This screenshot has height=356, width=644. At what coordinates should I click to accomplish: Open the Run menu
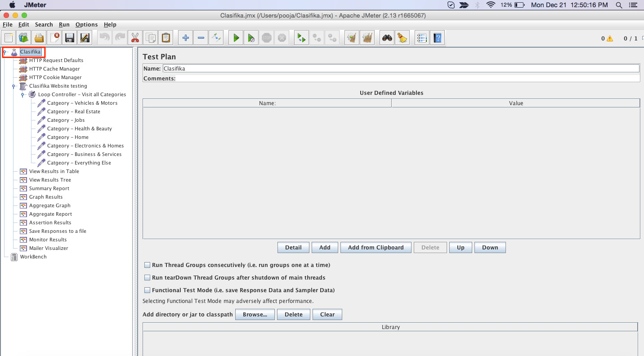64,25
